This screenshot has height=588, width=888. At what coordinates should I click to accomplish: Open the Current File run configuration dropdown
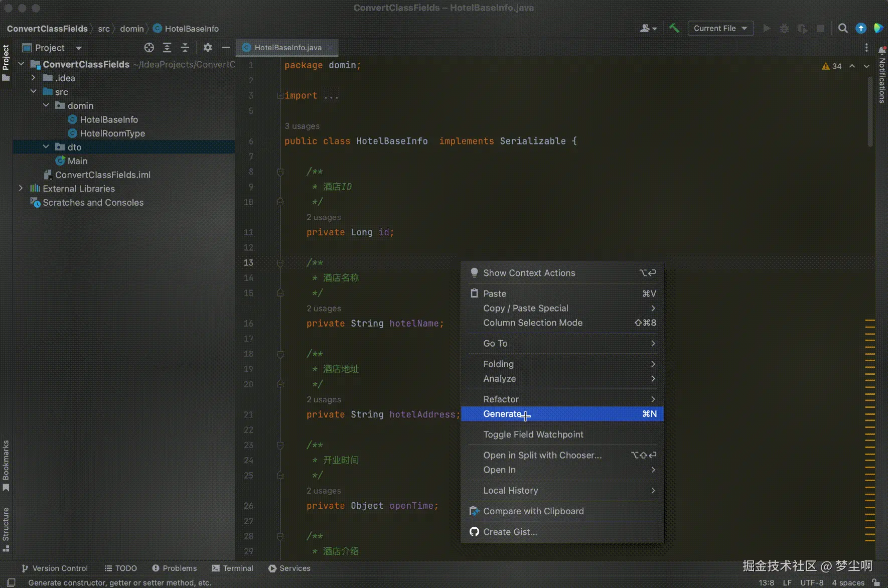[720, 28]
